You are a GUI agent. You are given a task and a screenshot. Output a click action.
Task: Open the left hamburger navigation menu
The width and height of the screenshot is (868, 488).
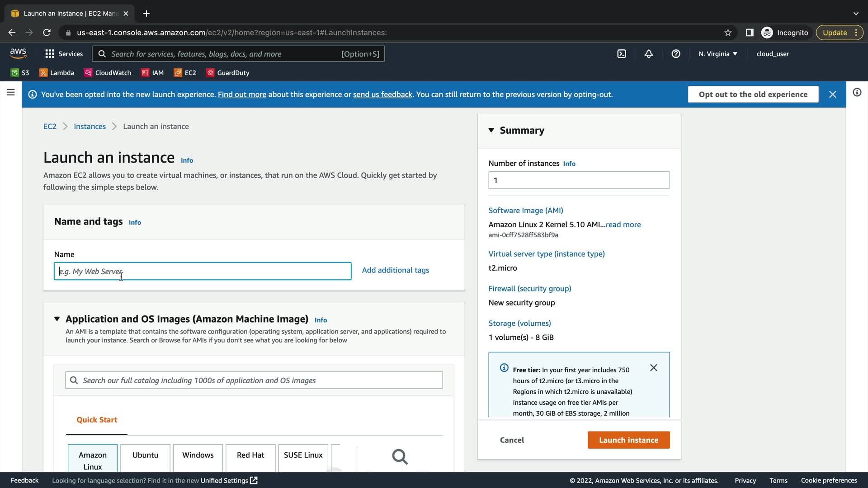11,93
